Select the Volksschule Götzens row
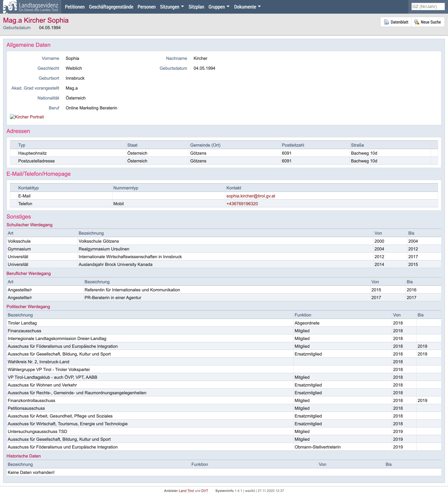448x495 pixels. coord(224,241)
